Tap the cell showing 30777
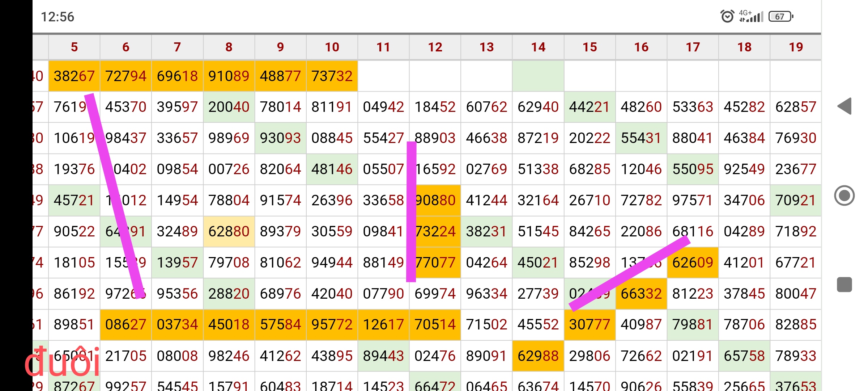This screenshot has height=391, width=868. coord(590,325)
